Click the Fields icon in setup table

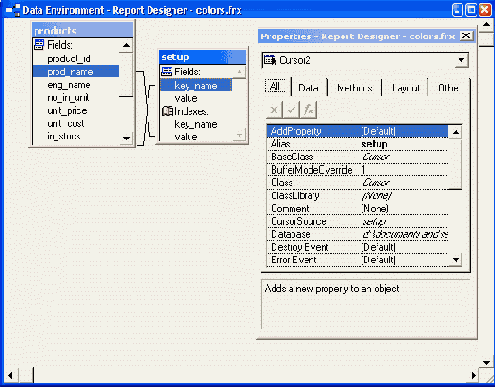point(166,71)
